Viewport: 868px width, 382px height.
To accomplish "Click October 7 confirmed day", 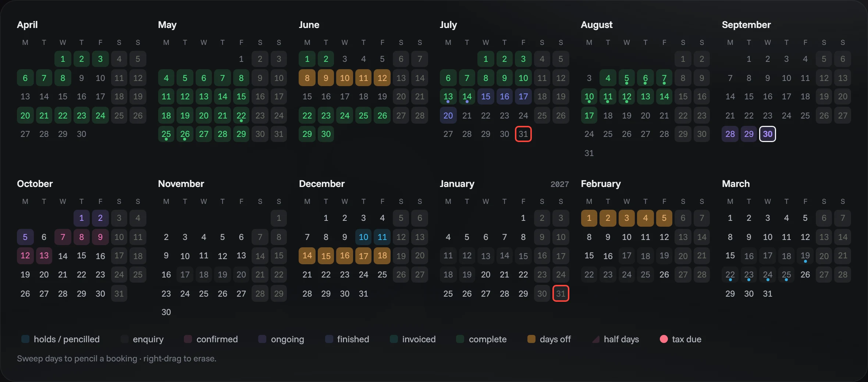I will click(x=63, y=237).
